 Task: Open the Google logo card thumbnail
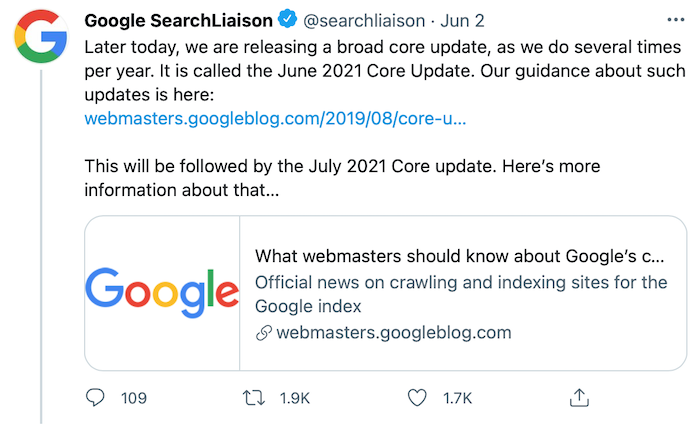162,293
